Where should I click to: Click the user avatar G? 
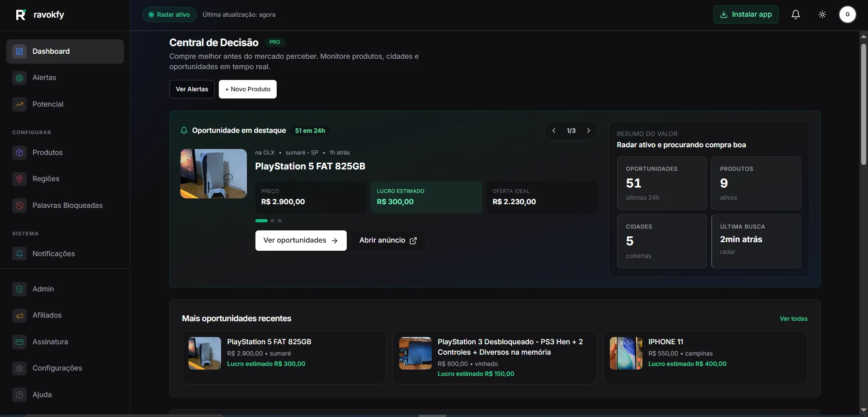[x=848, y=14]
